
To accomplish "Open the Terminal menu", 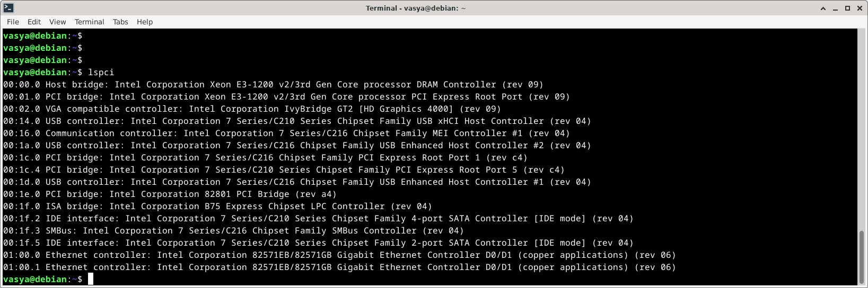I will (x=90, y=22).
